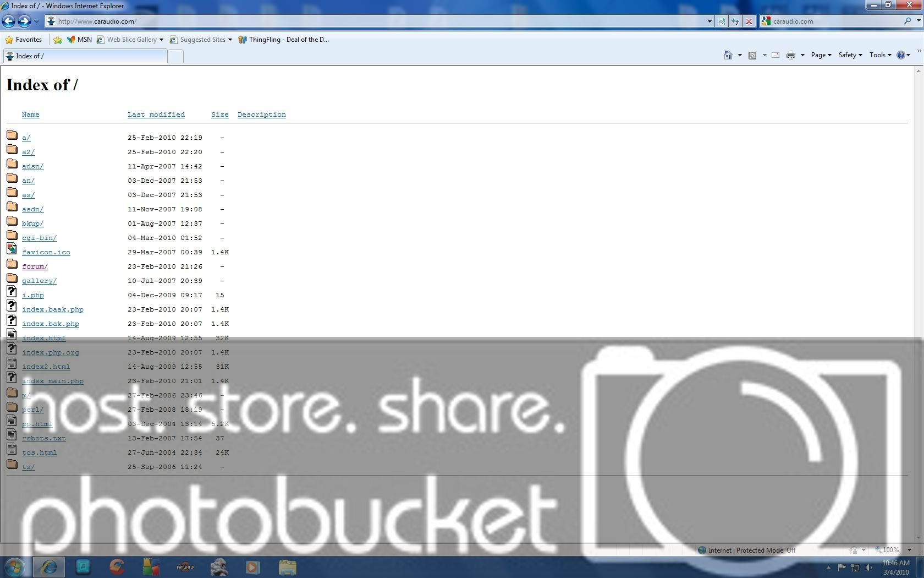Open Windows Explorer folder on taskbar
This screenshot has height=578, width=924.
(x=287, y=567)
